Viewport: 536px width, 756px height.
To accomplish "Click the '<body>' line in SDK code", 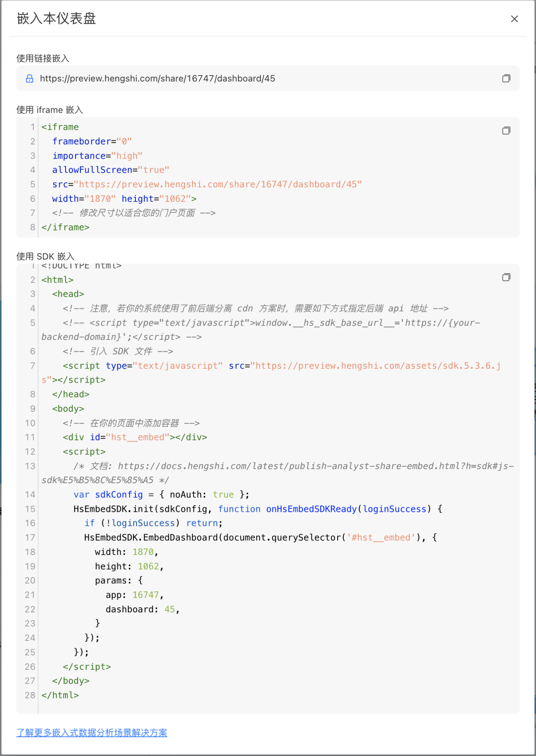I will 68,409.
